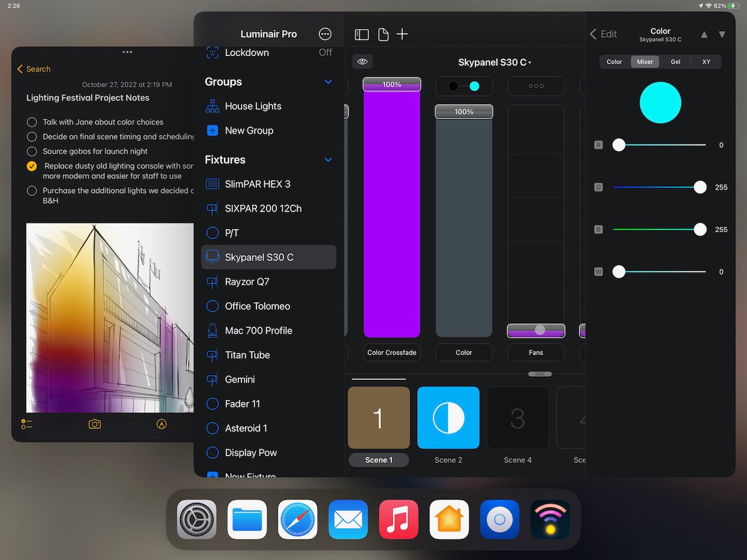
Task: Open the Luminair Pro more options menu
Action: pos(325,34)
